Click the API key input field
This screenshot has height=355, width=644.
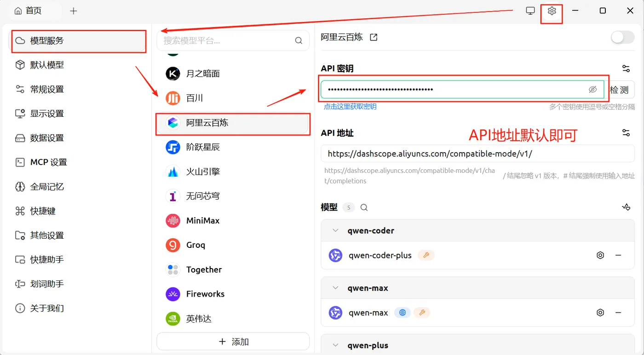pyautogui.click(x=462, y=89)
